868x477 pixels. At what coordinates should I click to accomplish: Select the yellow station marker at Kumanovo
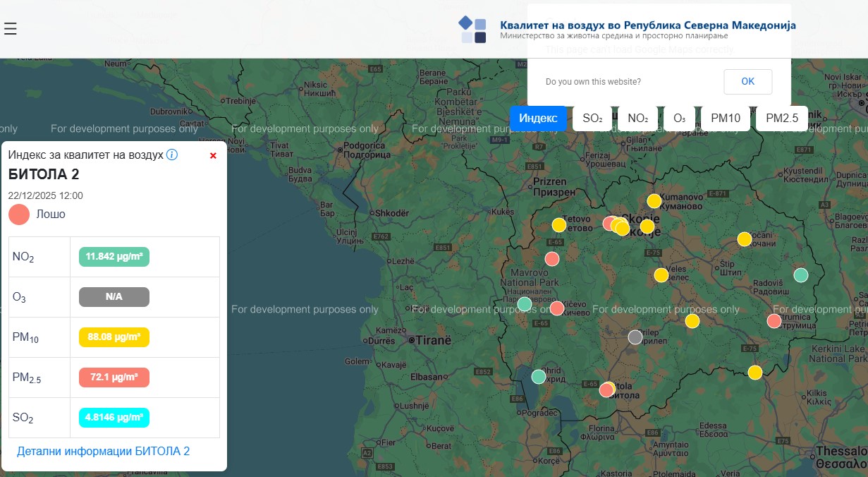pos(654,201)
